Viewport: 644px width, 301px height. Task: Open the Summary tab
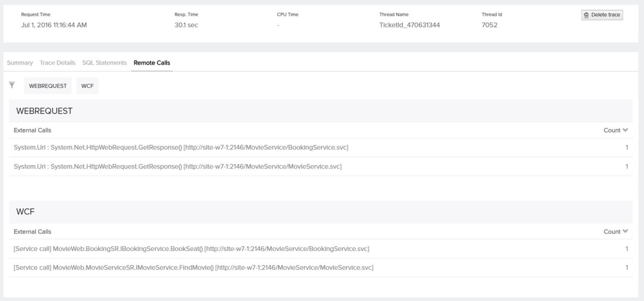point(20,63)
